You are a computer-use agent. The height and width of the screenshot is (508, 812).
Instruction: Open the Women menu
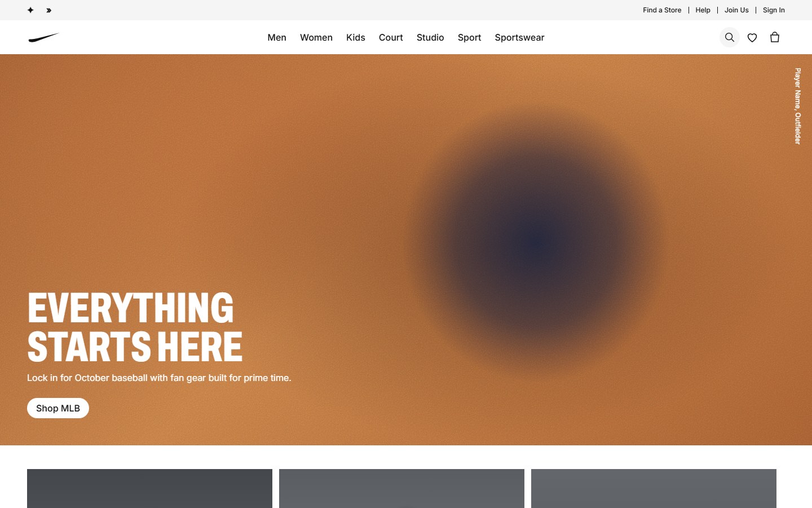coord(316,37)
